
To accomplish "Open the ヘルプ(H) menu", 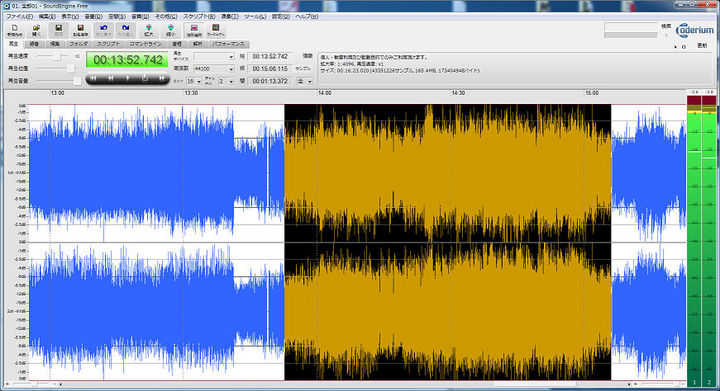I will pos(307,17).
